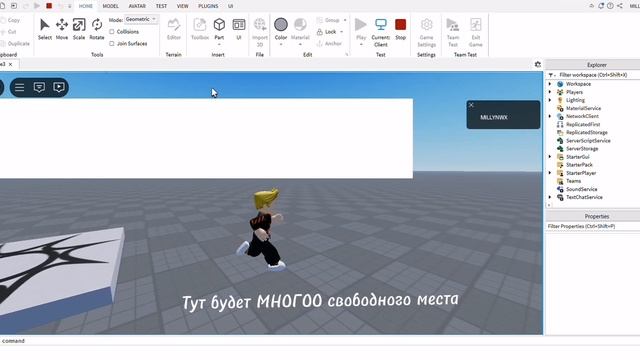Image resolution: width=640 pixels, height=360 pixels.
Task: Expand the StarterGui tree node
Action: pyautogui.click(x=550, y=157)
